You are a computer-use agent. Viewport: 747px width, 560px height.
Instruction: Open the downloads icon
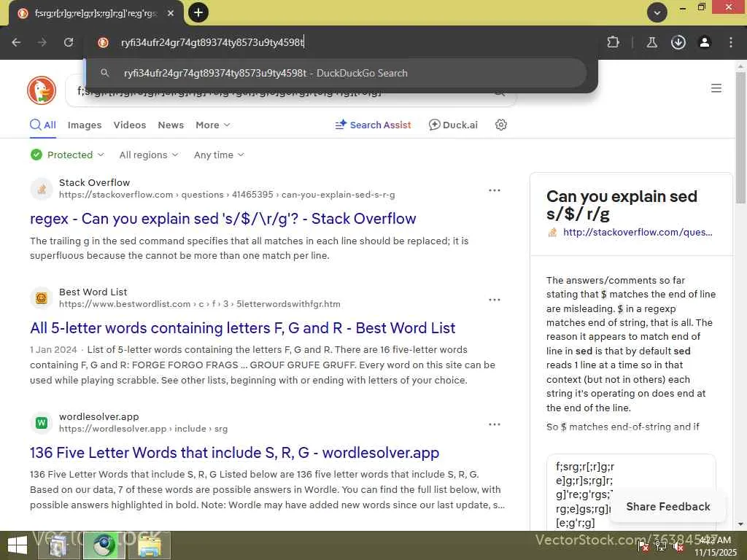point(678,42)
